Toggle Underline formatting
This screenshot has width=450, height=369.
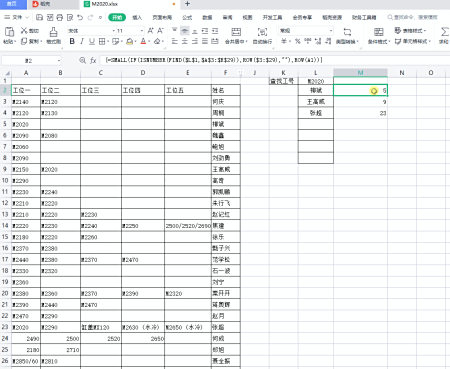92,41
